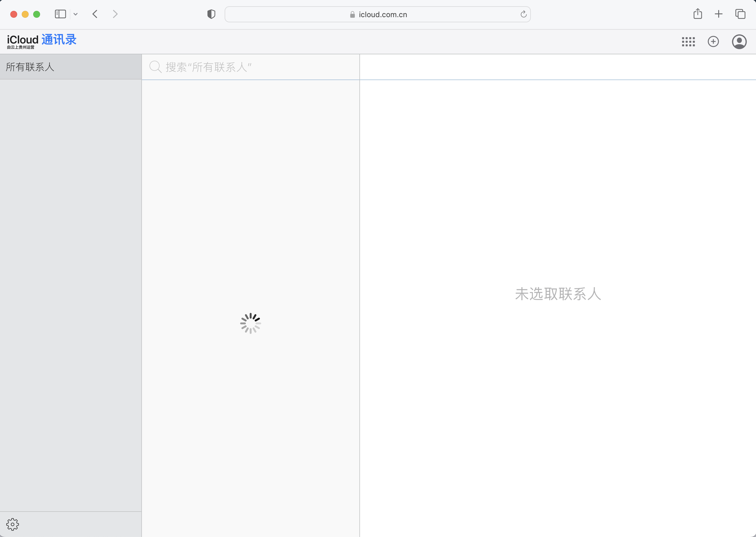
Task: Open the settings gear in sidebar footer
Action: click(x=13, y=524)
